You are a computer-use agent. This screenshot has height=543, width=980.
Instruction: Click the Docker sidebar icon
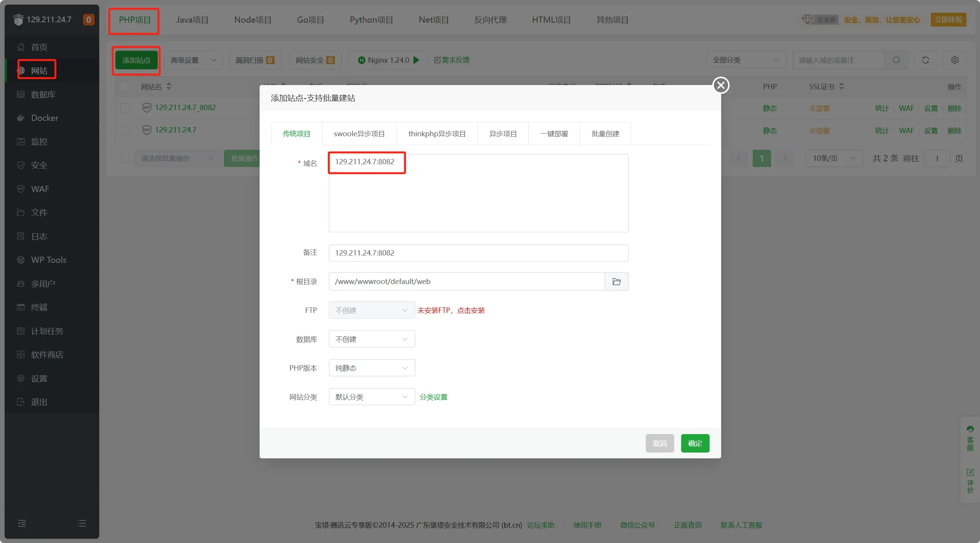point(21,118)
